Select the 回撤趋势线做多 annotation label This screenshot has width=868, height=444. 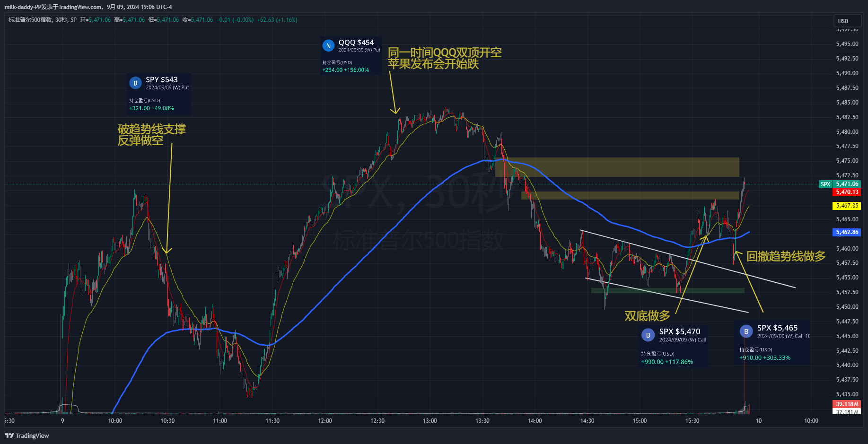click(786, 256)
